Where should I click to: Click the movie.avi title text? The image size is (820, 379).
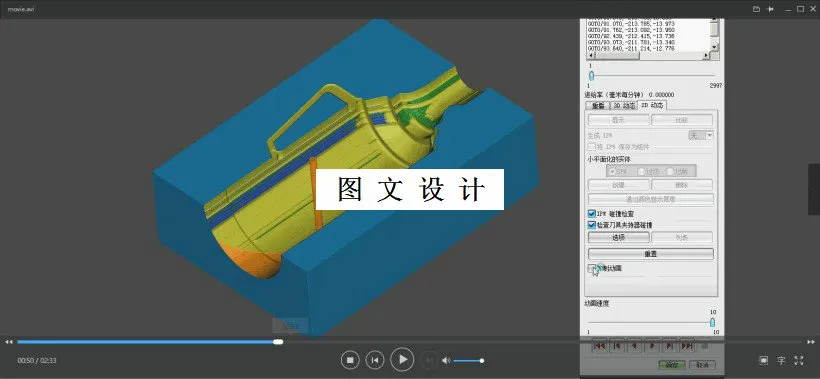21,9
